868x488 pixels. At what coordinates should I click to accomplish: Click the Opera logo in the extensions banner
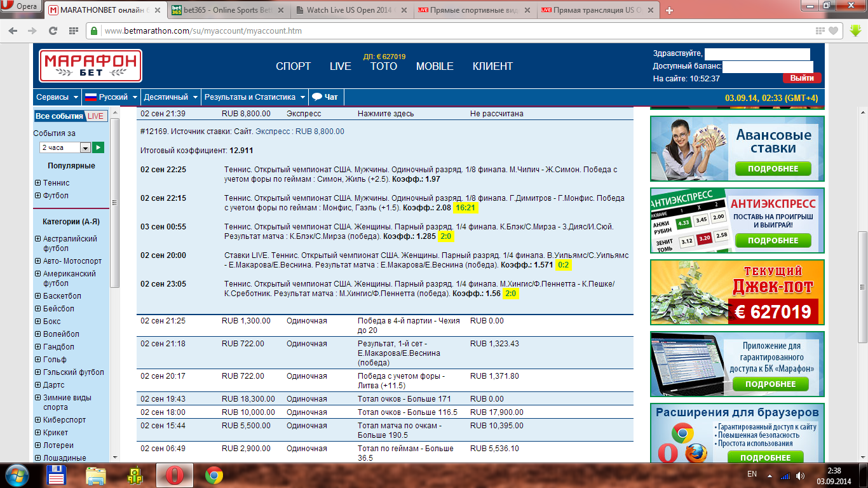(x=668, y=454)
